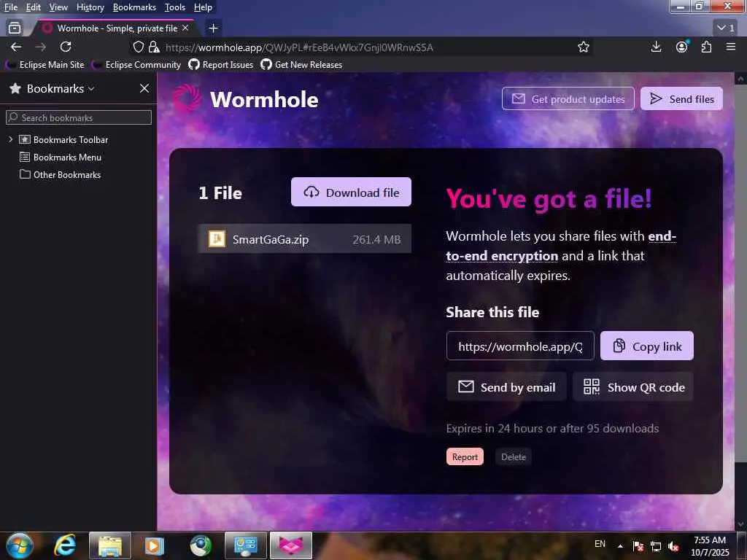
Task: Reload the page with the refresh icon
Action: [x=66, y=47]
